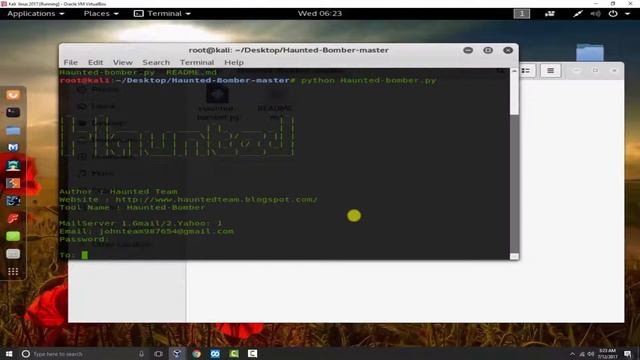Click the users/recorder icon in top panel
The image size is (640, 360).
[x=550, y=13]
